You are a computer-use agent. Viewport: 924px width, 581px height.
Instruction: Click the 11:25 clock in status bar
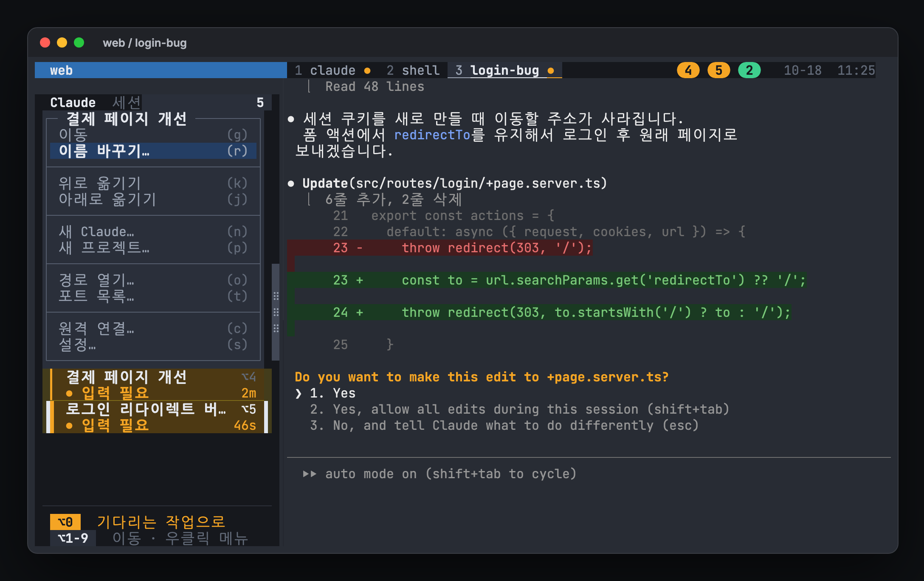[x=856, y=70]
